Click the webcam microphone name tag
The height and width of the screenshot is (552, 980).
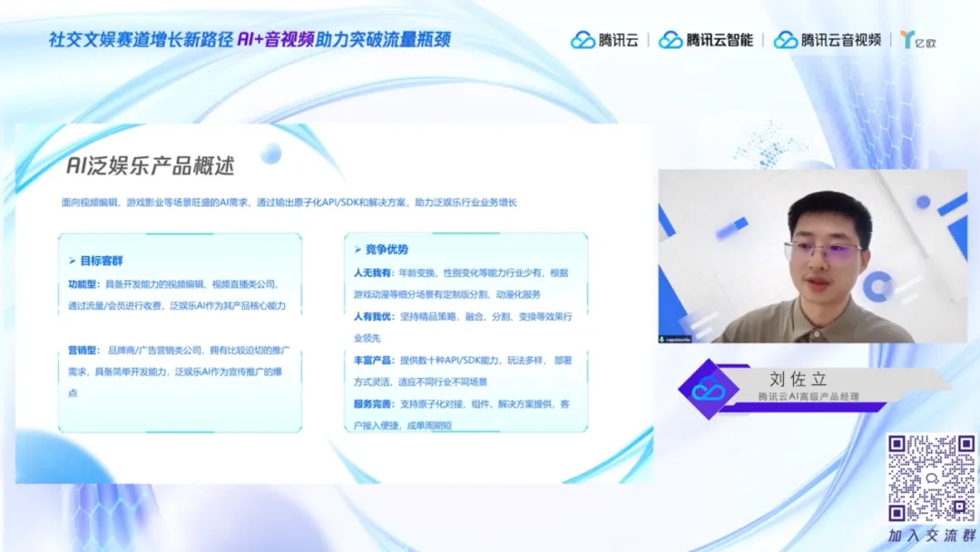pos(675,339)
